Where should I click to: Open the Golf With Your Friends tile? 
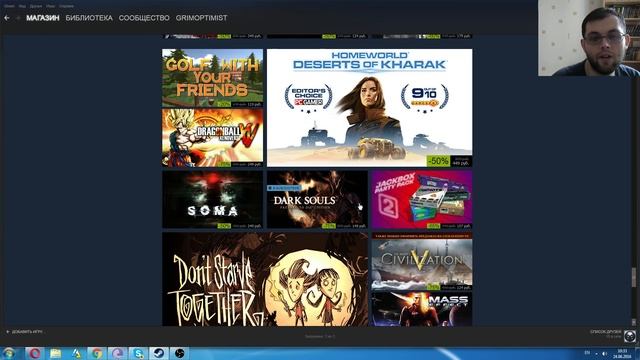212,78
